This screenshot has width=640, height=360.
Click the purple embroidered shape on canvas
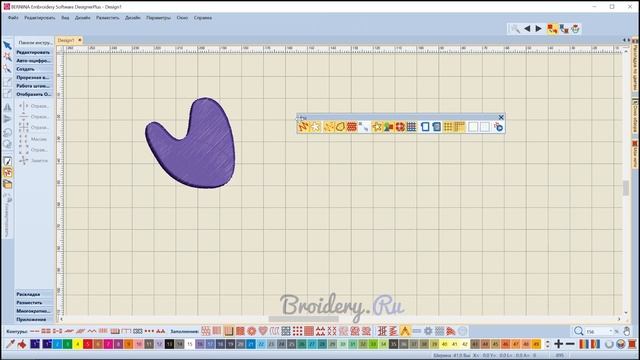[x=196, y=151]
